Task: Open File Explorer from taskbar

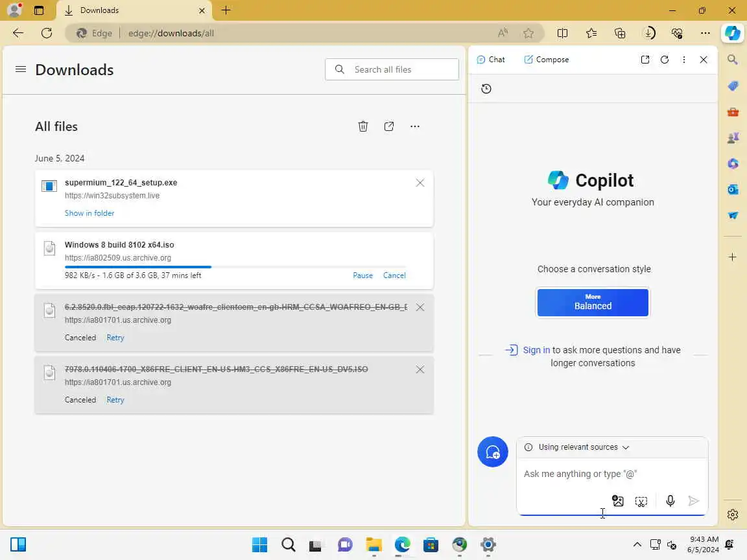Action: (x=374, y=544)
